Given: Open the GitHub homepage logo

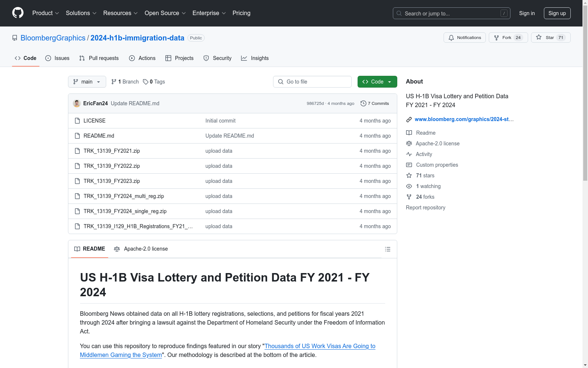Looking at the screenshot, I should pos(18,13).
